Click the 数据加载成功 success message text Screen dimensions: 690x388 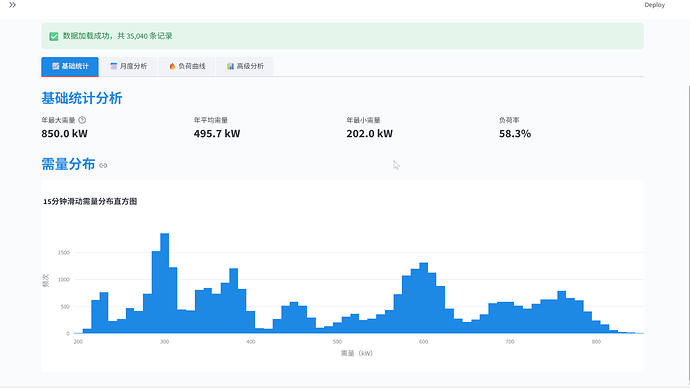click(117, 36)
